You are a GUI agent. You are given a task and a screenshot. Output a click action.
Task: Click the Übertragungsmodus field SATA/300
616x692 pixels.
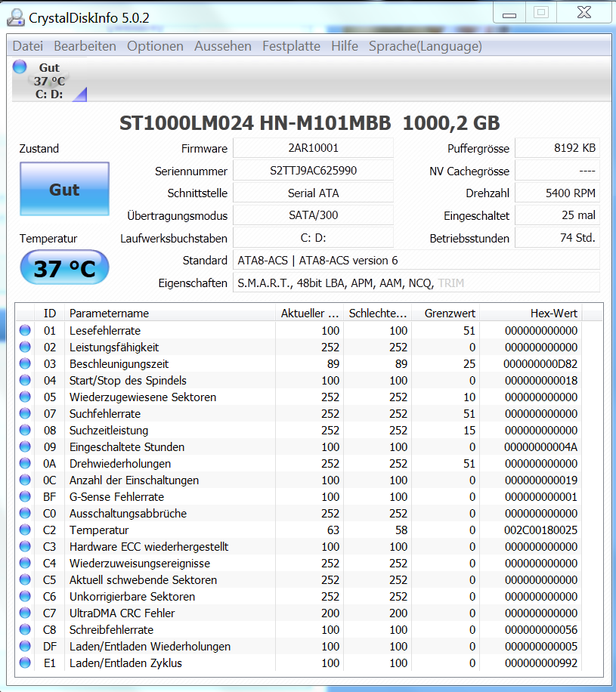coord(313,215)
